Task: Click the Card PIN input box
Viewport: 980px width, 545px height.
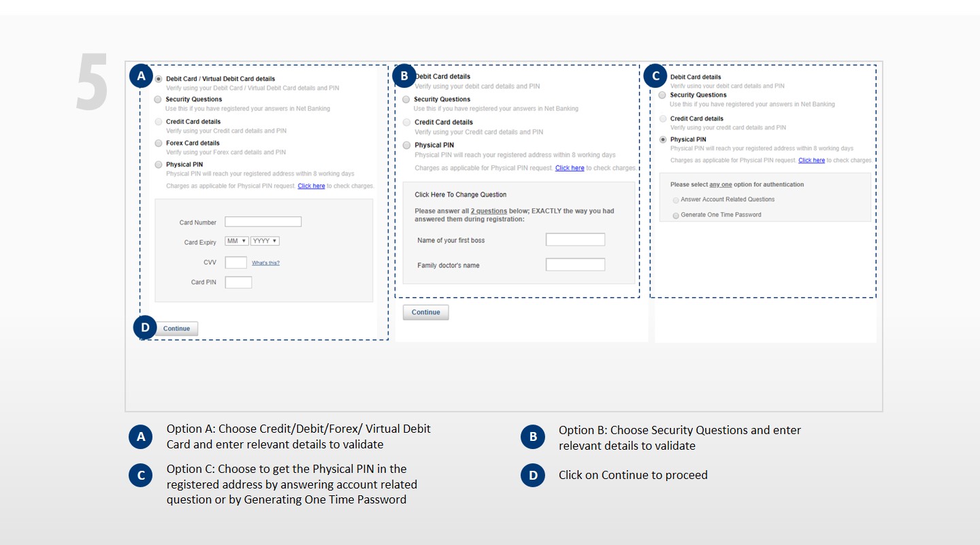Action: coord(238,282)
